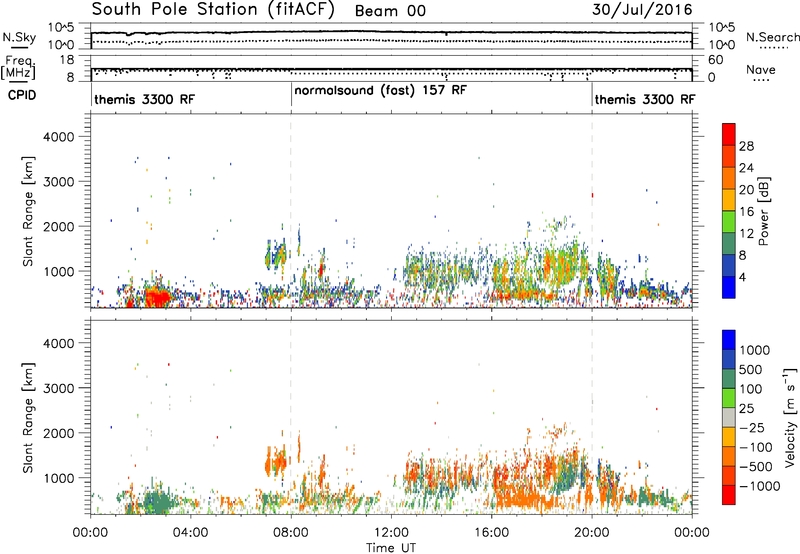The width and height of the screenshot is (800, 554).
Task: Click the 'Power [dB]' colorbar title
Action: click(764, 211)
